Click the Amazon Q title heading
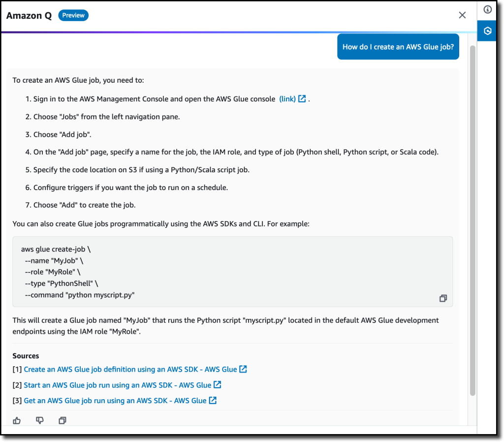This screenshot has height=442, width=504. click(29, 15)
